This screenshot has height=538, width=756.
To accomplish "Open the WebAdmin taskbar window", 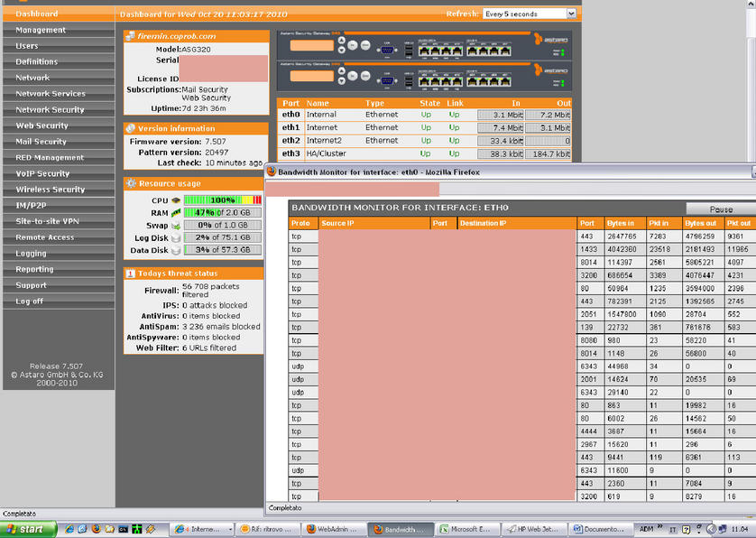I will (x=334, y=529).
